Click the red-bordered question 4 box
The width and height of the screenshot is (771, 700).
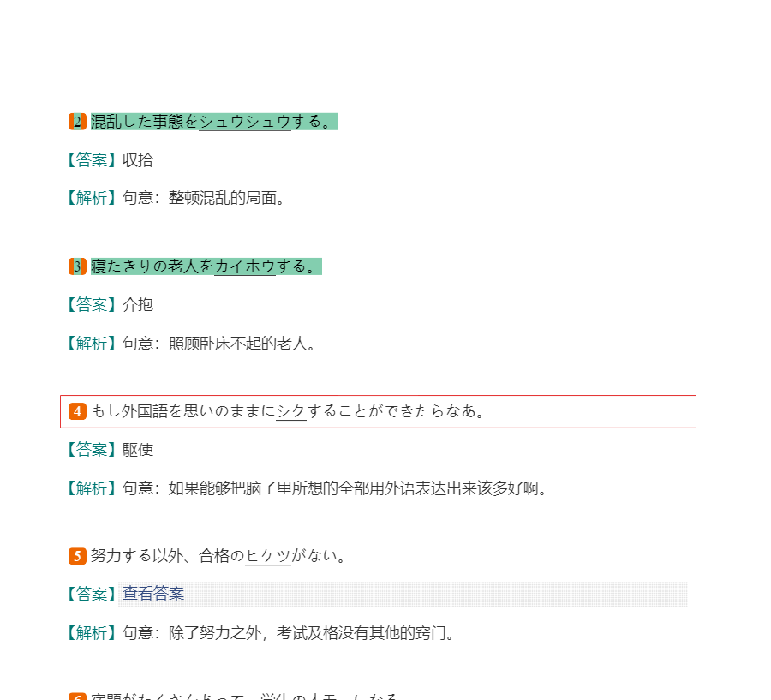[378, 412]
